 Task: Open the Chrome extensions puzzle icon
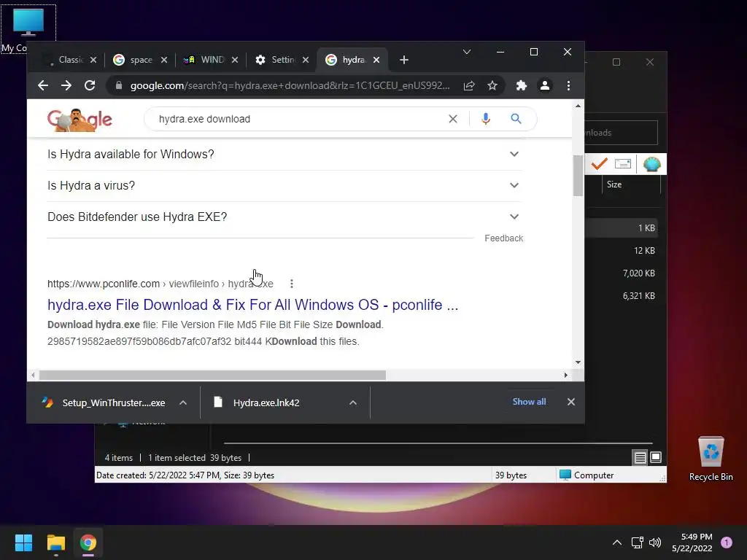pos(522,86)
